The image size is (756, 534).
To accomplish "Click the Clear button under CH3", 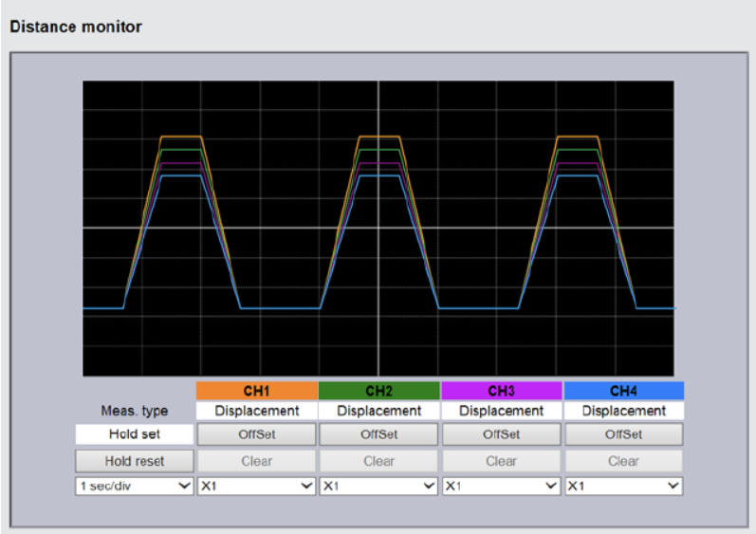I will [x=502, y=461].
